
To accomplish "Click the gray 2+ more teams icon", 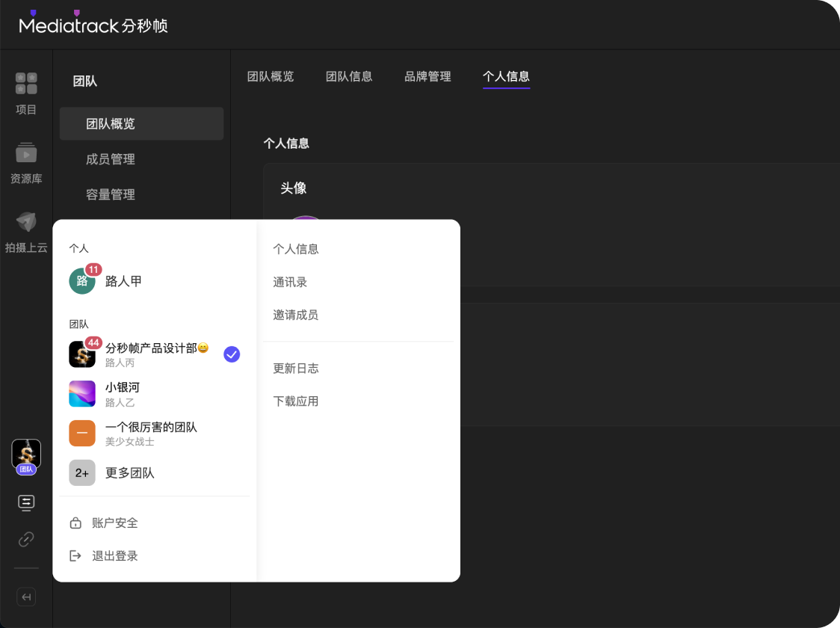I will [82, 472].
